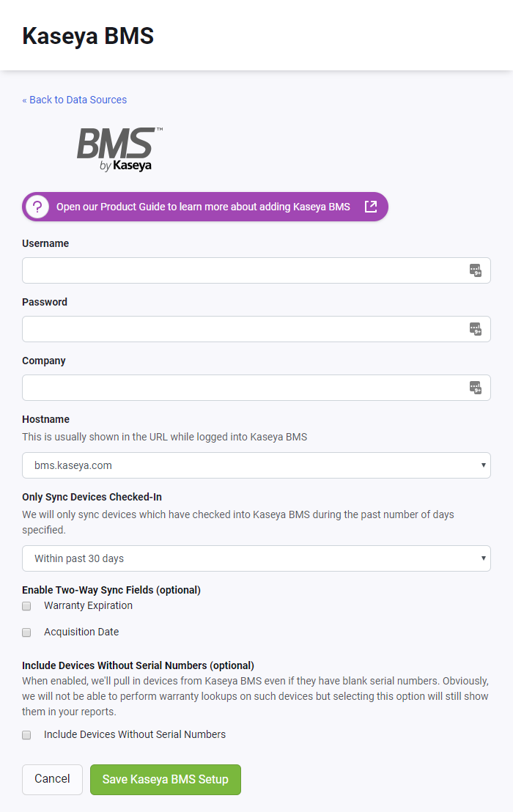Screen dimensions: 513x812
Task: Click the autofill icon in the Company field
Action: [x=476, y=388]
